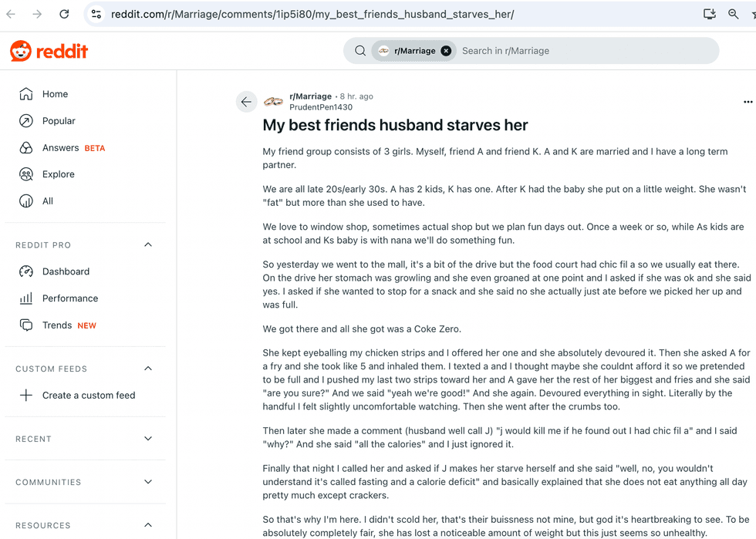Click the Trends icon
Screen dimensions: 756x539
point(26,325)
